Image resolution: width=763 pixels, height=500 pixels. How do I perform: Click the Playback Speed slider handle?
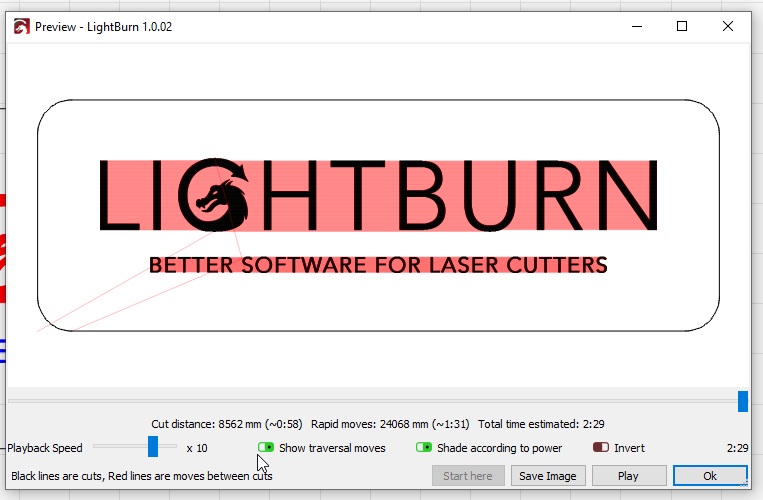[153, 446]
